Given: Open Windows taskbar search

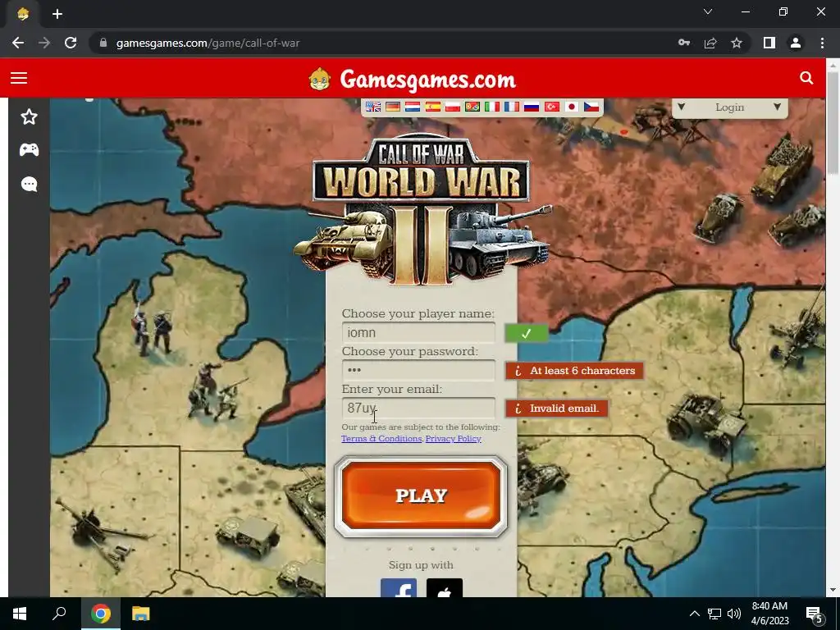Looking at the screenshot, I should (x=59, y=614).
